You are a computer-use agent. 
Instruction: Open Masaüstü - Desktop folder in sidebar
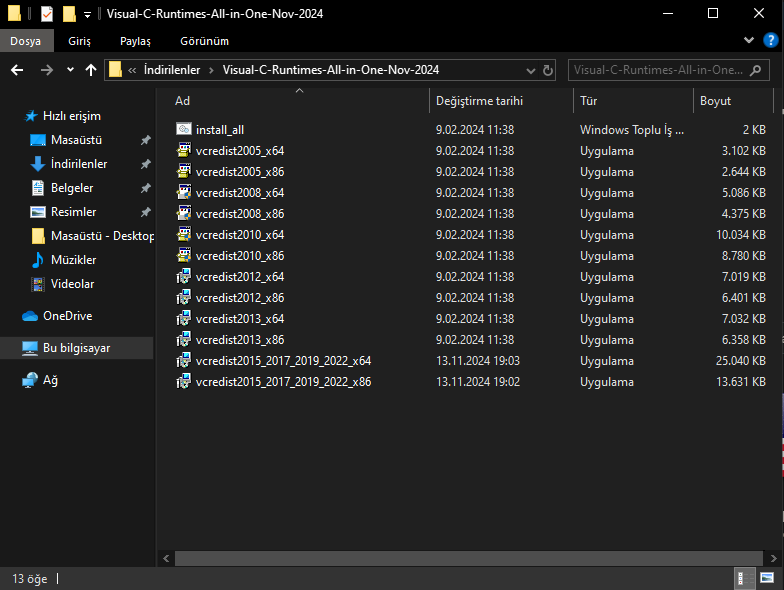coord(102,236)
